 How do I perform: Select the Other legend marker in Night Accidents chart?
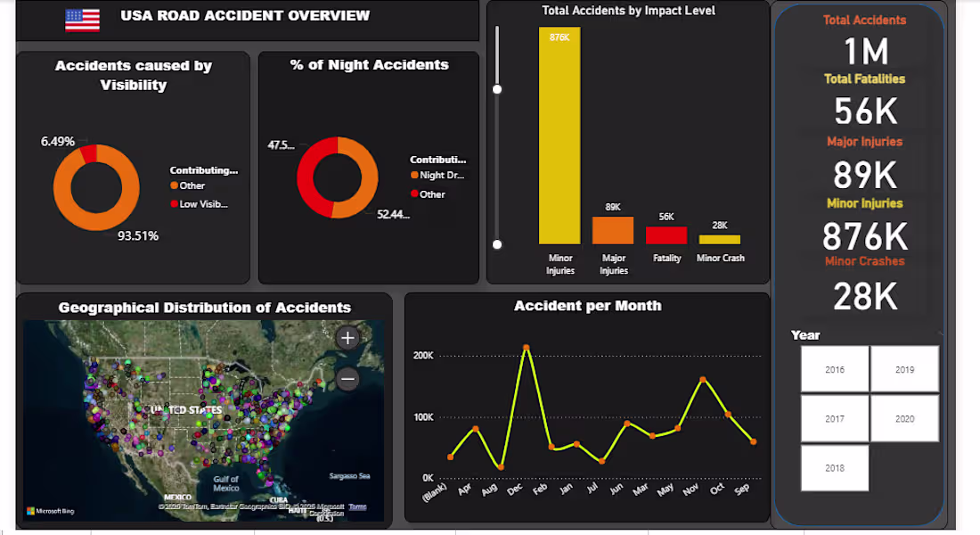pos(412,193)
